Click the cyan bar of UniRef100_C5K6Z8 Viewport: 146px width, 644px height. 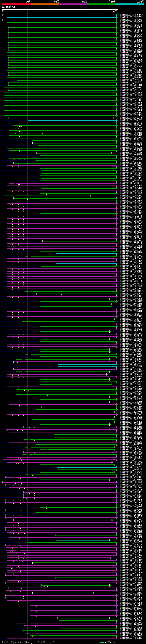coord(87,254)
